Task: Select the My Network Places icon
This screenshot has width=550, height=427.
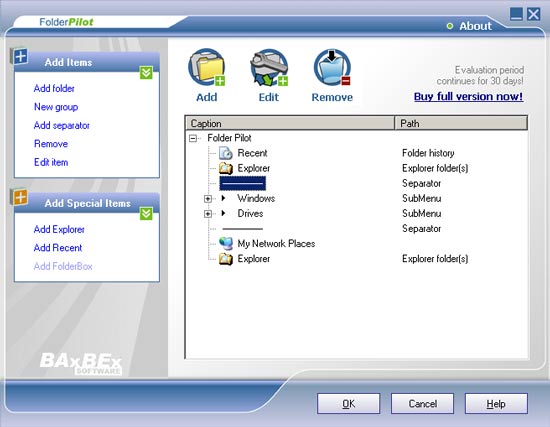Action: (226, 243)
